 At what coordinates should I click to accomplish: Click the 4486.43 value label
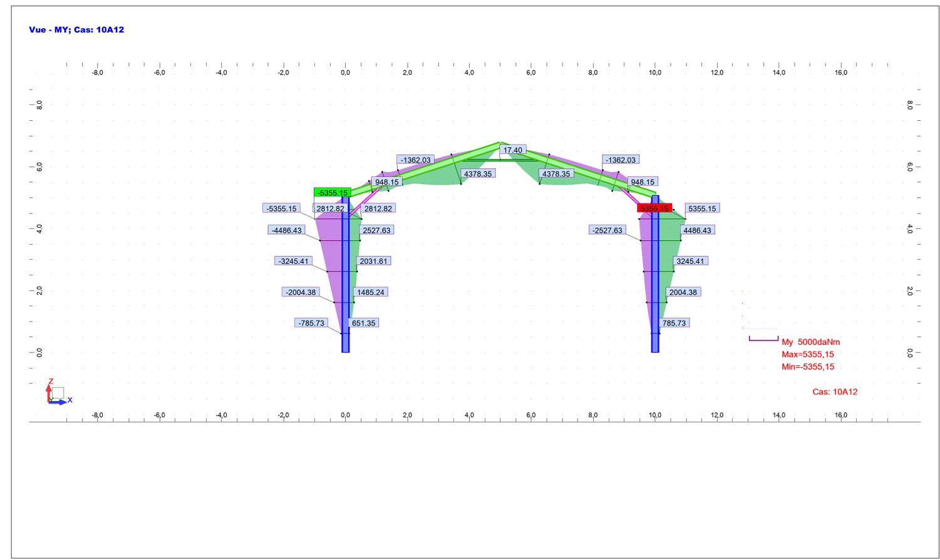click(697, 230)
